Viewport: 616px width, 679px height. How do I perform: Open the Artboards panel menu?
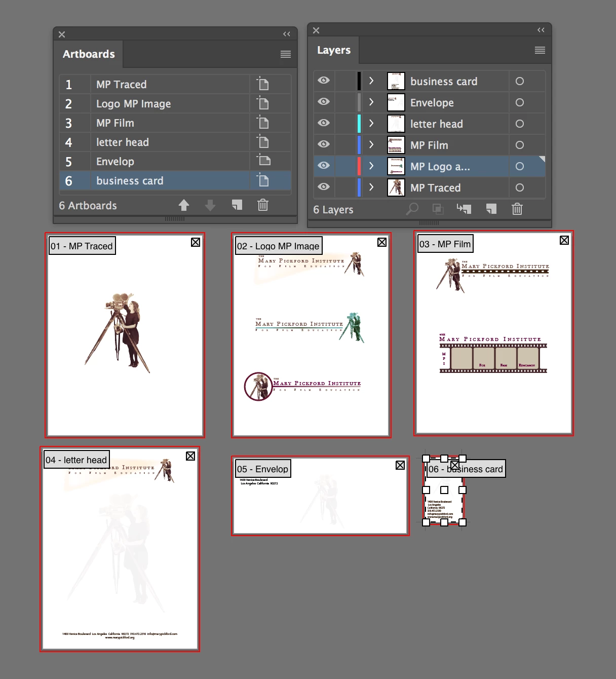[x=286, y=54]
